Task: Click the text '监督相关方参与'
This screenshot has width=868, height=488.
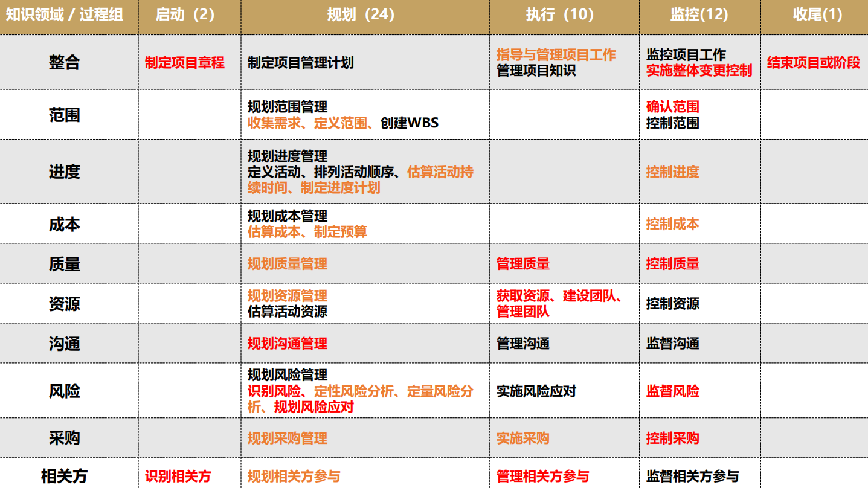Action: (x=692, y=476)
